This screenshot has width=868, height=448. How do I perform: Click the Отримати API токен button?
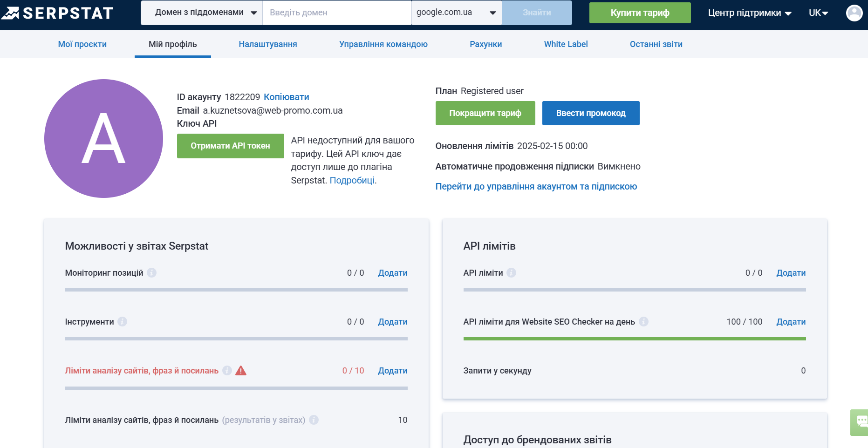[230, 146]
